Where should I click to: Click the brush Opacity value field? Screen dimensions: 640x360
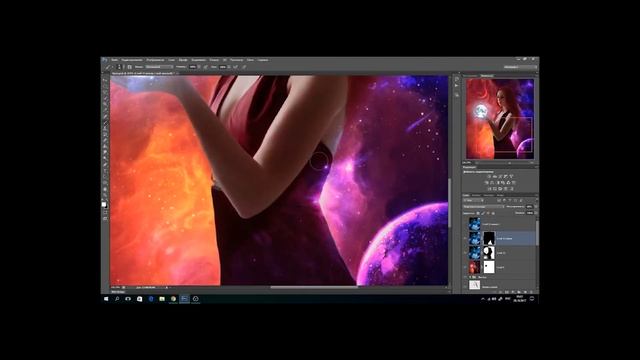193,67
